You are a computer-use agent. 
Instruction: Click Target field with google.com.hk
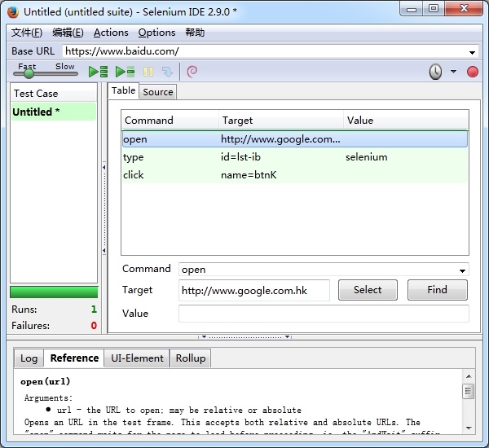coord(253,290)
